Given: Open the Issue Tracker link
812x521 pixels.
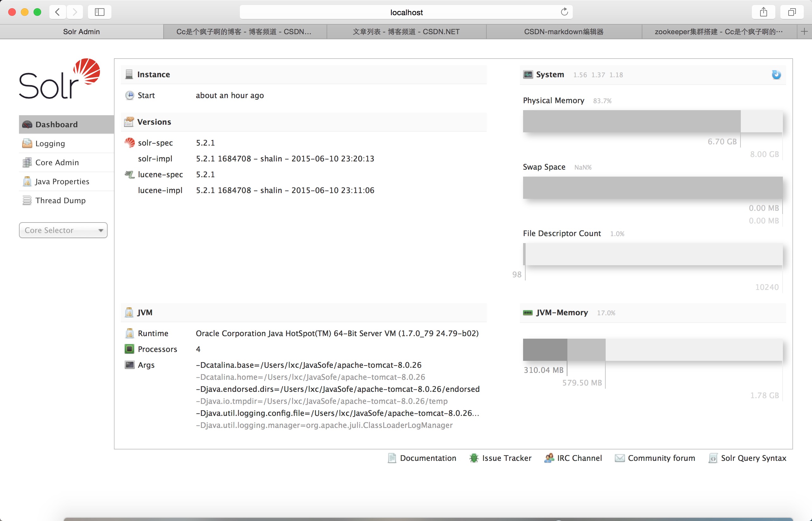Looking at the screenshot, I should (x=501, y=458).
